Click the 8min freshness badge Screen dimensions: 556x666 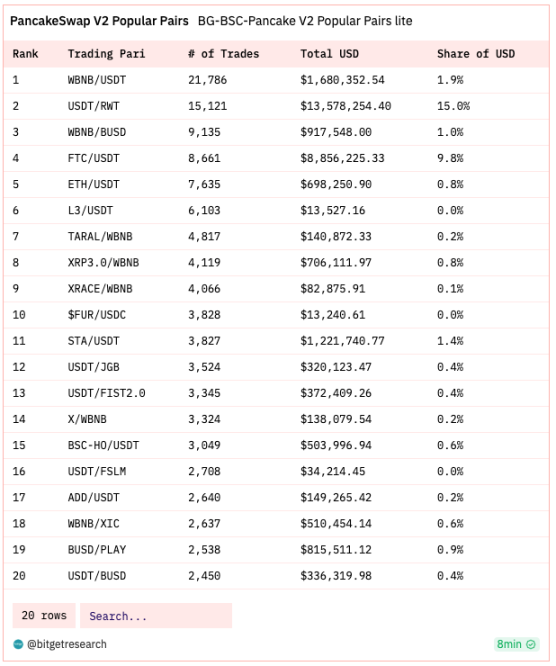tap(516, 644)
